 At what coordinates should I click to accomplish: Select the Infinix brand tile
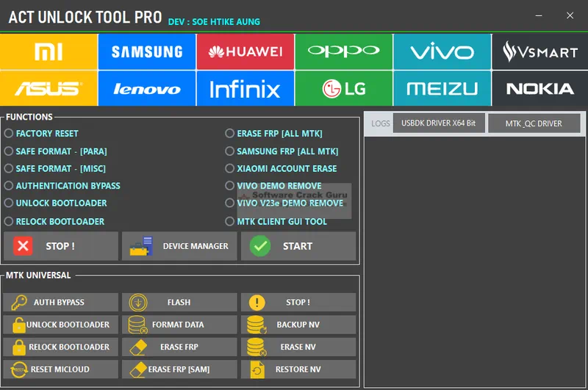pyautogui.click(x=245, y=88)
